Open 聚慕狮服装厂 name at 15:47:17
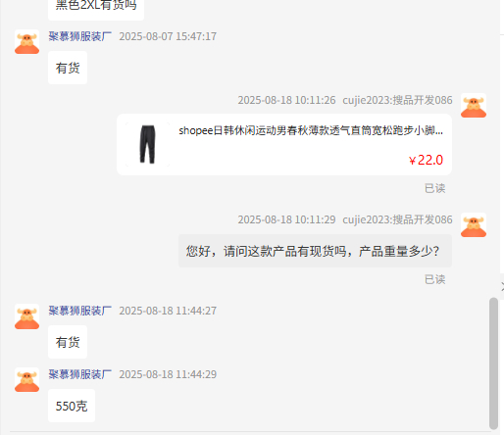Viewport: 504px width, 435px height. pyautogui.click(x=80, y=36)
